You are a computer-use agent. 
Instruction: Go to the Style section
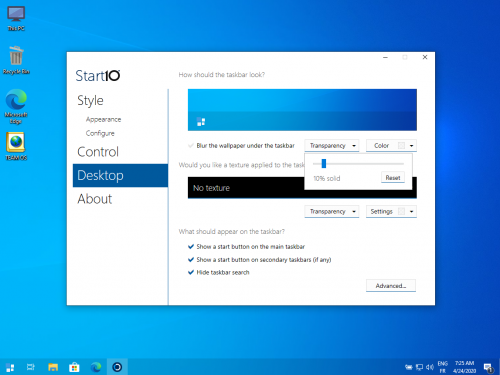(x=90, y=100)
